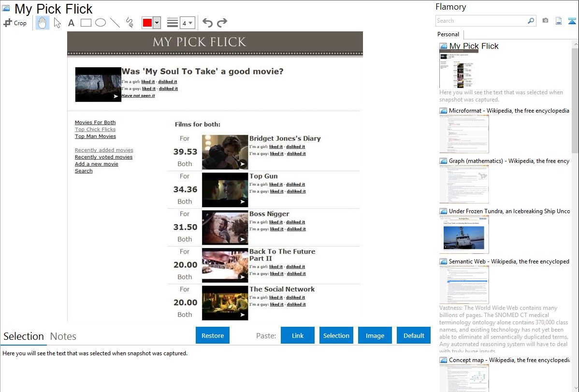
Task: Choose the text annotation tool
Action: coord(71,23)
